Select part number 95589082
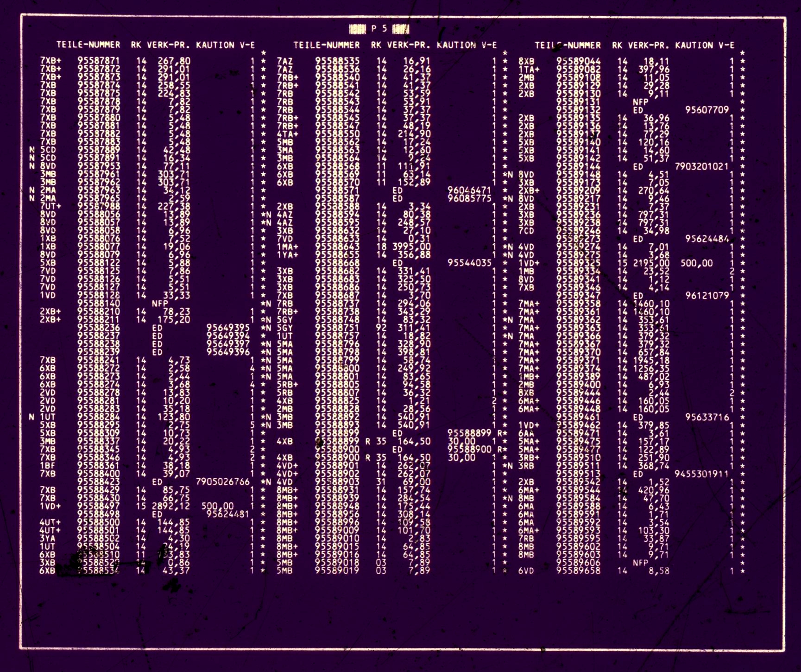 tap(579, 69)
